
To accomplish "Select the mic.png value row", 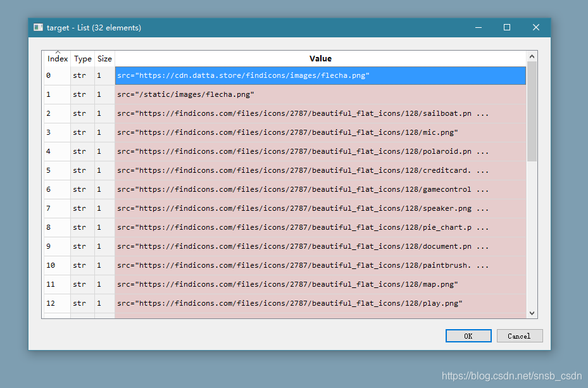I will pyautogui.click(x=320, y=132).
